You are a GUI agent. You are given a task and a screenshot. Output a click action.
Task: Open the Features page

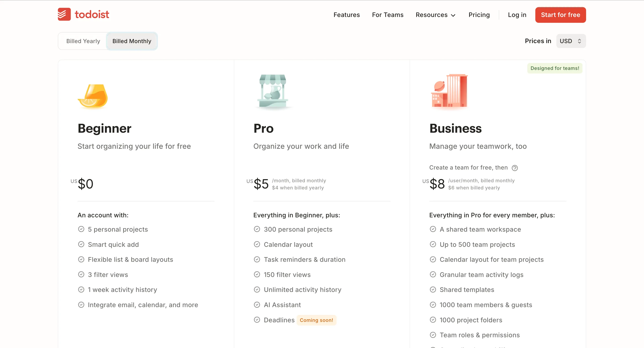[x=347, y=15]
